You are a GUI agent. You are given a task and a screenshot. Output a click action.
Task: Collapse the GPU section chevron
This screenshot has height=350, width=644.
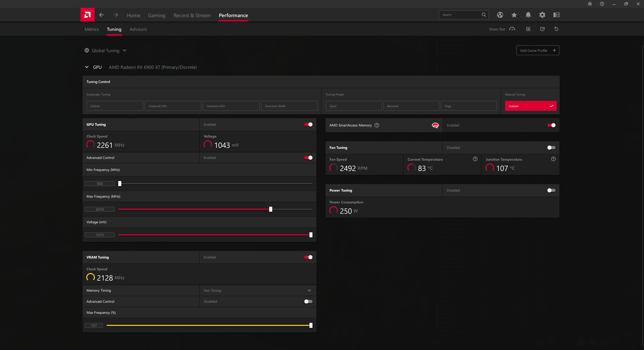tap(87, 67)
